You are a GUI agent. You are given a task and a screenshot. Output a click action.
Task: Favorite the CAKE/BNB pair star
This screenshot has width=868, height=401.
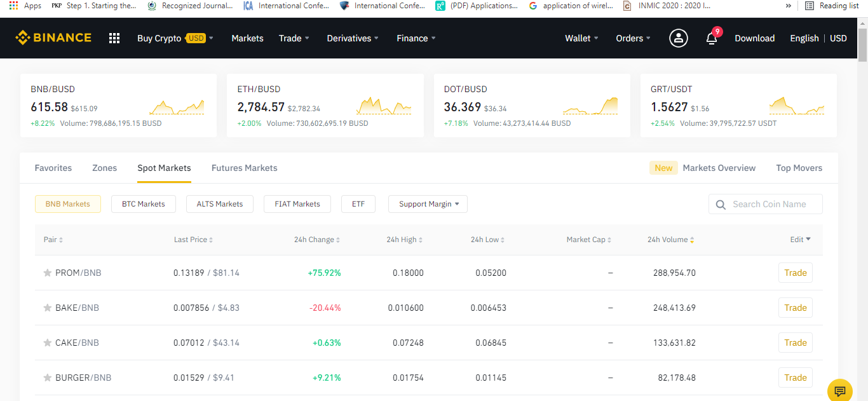pos(47,343)
